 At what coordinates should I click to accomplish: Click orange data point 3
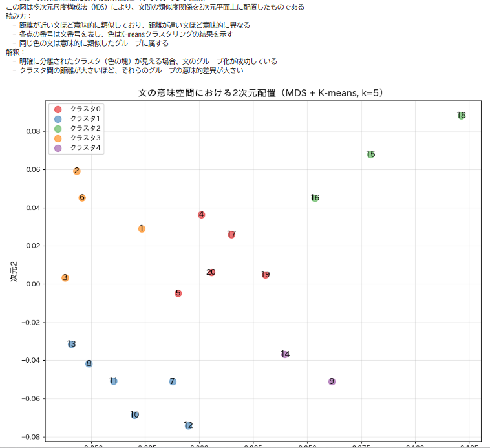[65, 278]
